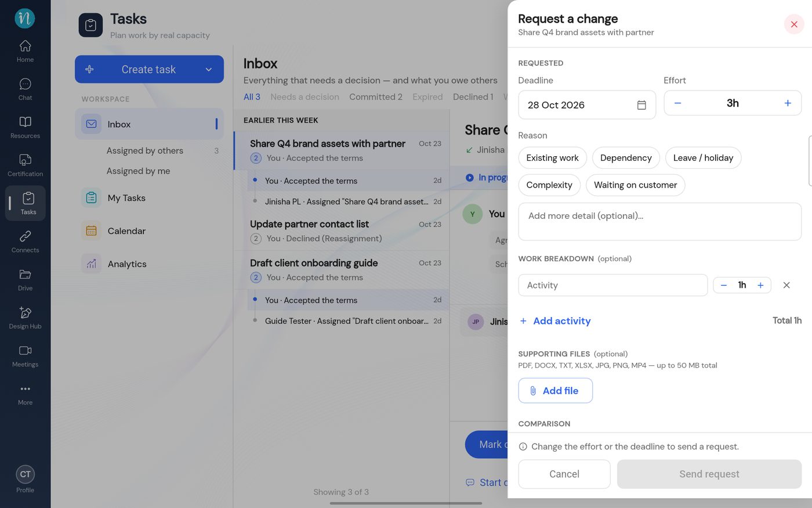Select the Dependency reason chip
The width and height of the screenshot is (812, 508).
click(626, 158)
